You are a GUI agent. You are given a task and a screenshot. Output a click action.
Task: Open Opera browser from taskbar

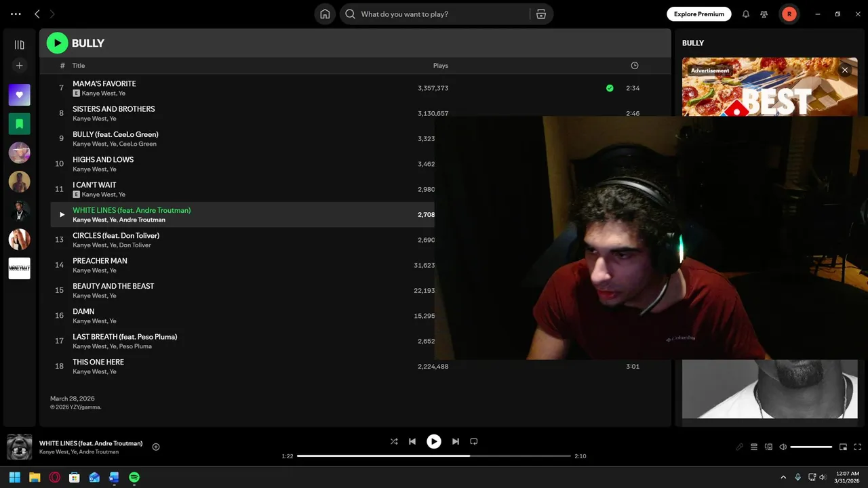pos(55,477)
